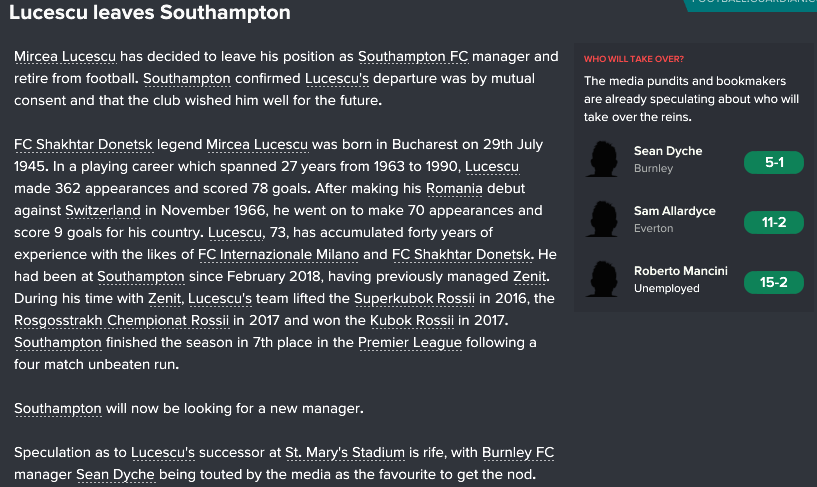Viewport: 817px width, 487px height.
Task: Open the Kubok Rossii link
Action: (x=412, y=320)
